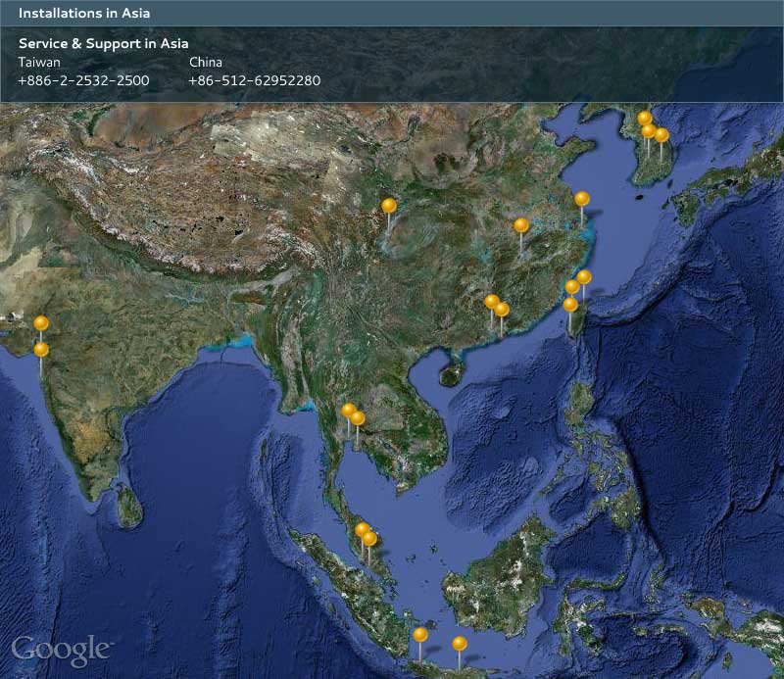Click the Installations in Asia header
This screenshot has height=679, width=784.
(x=84, y=14)
